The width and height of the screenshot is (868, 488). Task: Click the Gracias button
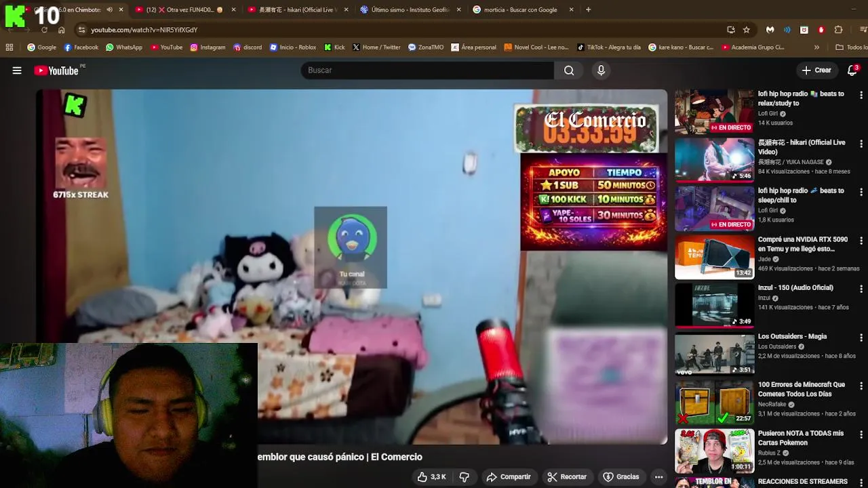[x=621, y=477]
